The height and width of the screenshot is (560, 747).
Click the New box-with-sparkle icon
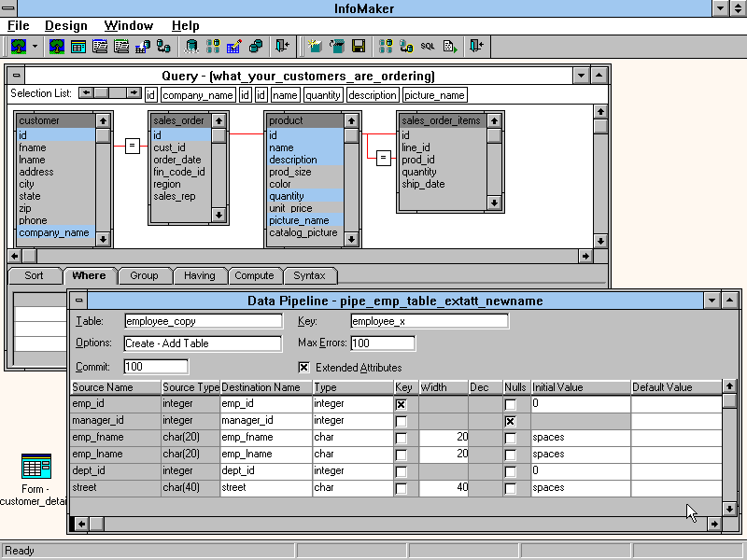coord(315,46)
